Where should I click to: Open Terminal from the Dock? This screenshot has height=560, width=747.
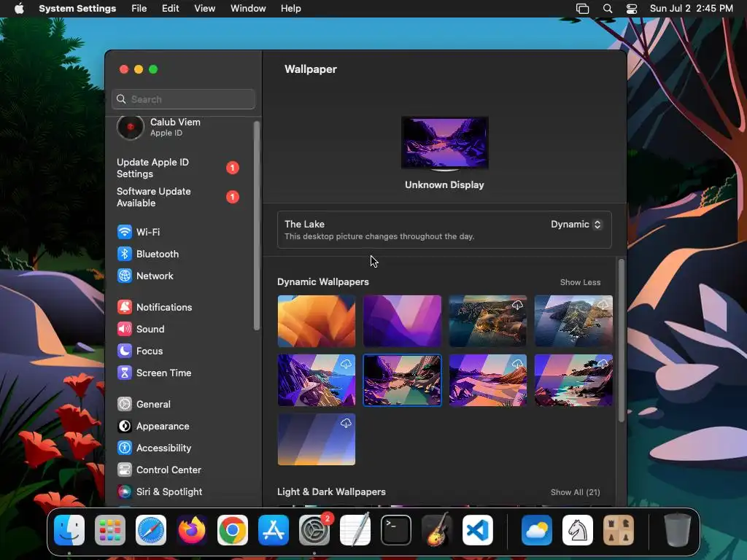point(396,530)
